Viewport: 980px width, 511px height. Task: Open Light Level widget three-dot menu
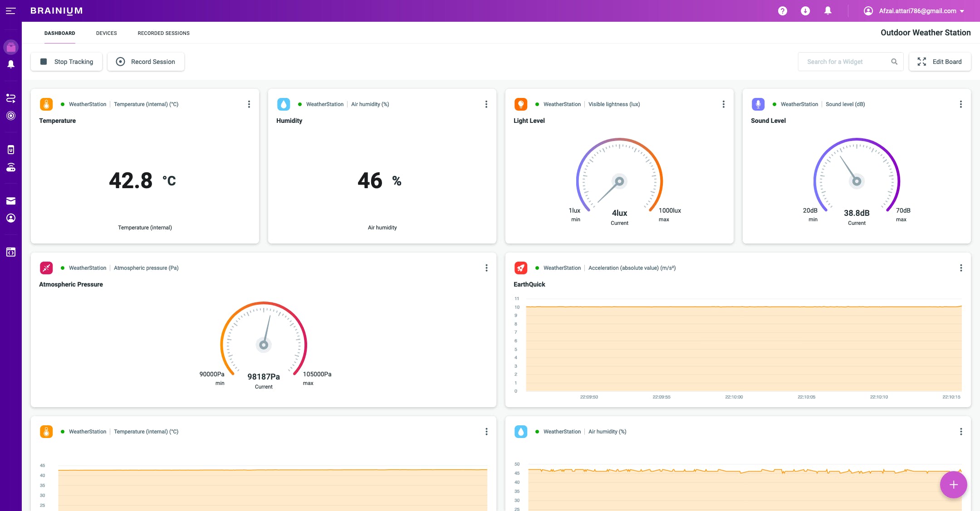pos(724,104)
